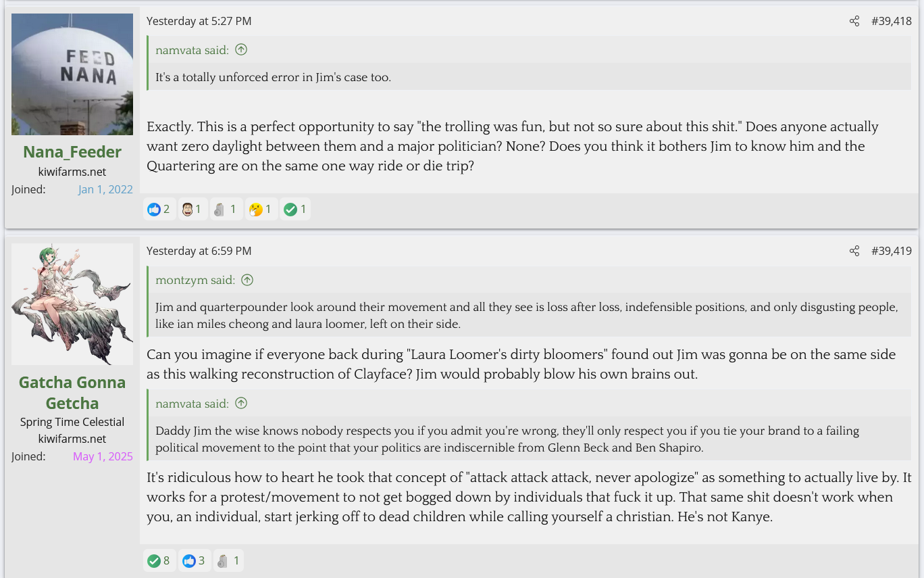Click the thinking emoji reaction

tap(260, 210)
